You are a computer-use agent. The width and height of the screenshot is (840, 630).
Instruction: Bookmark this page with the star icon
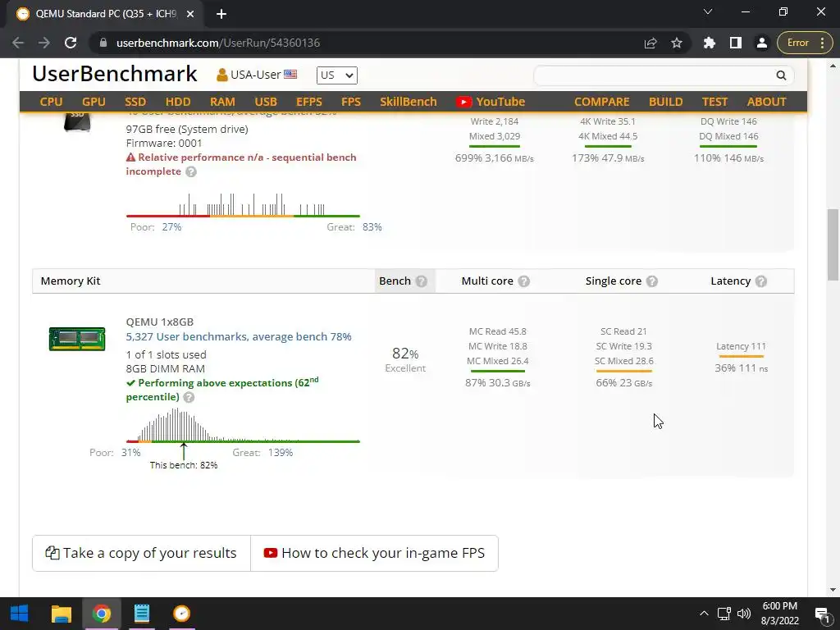[x=677, y=43]
